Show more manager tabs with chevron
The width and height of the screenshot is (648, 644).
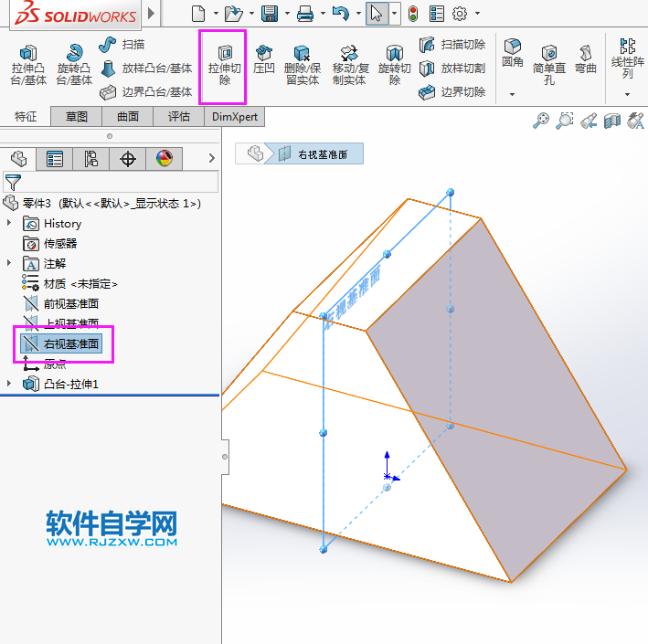tap(212, 158)
